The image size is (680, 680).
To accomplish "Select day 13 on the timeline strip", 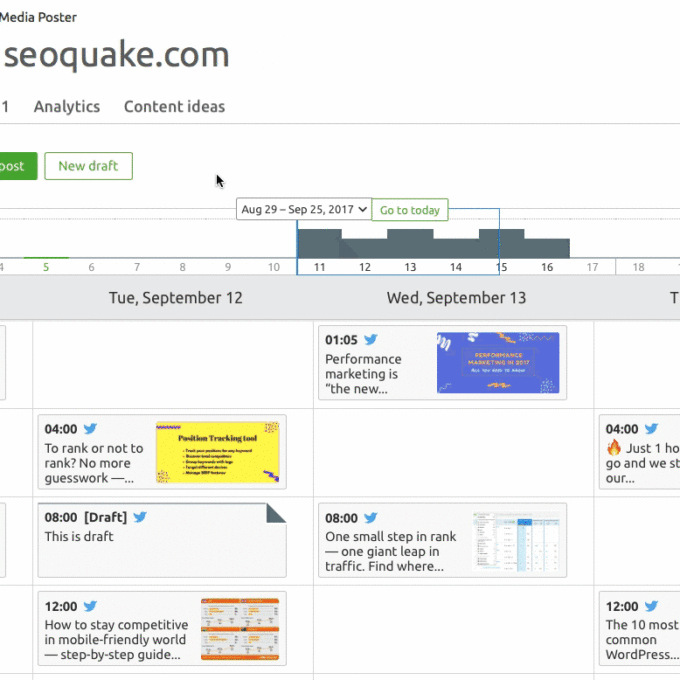I will pos(410,267).
